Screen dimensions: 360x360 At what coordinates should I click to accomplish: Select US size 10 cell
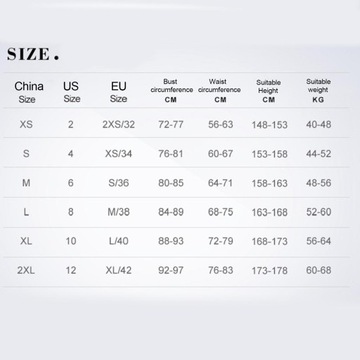click(71, 241)
